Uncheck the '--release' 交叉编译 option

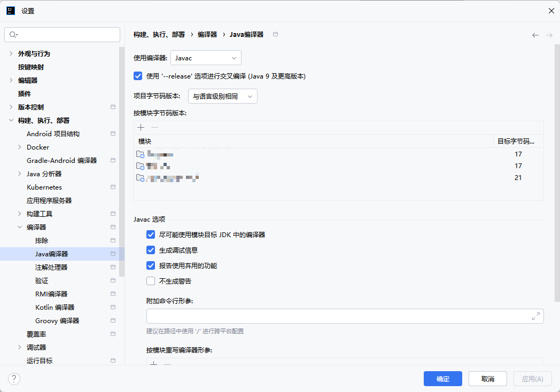[x=137, y=76]
